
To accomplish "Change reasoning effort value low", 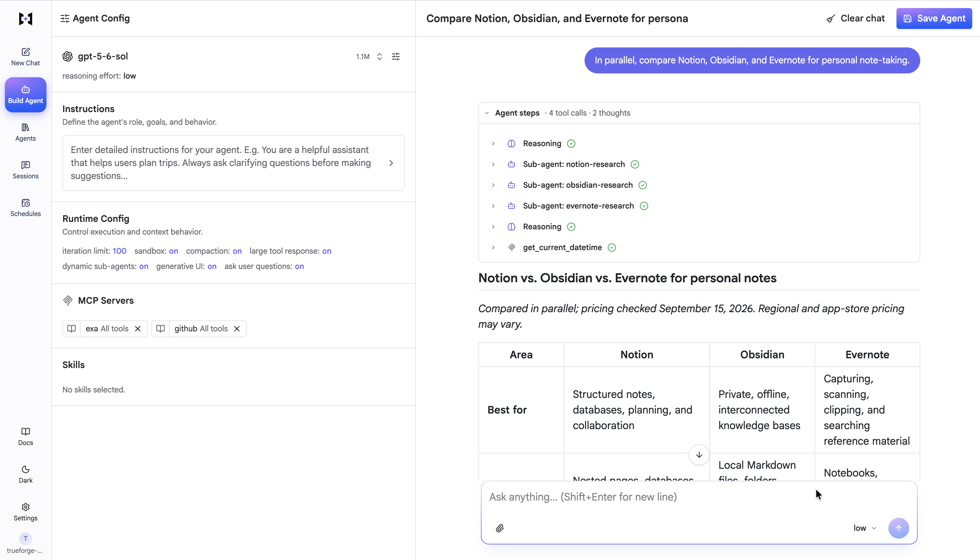I will [130, 76].
